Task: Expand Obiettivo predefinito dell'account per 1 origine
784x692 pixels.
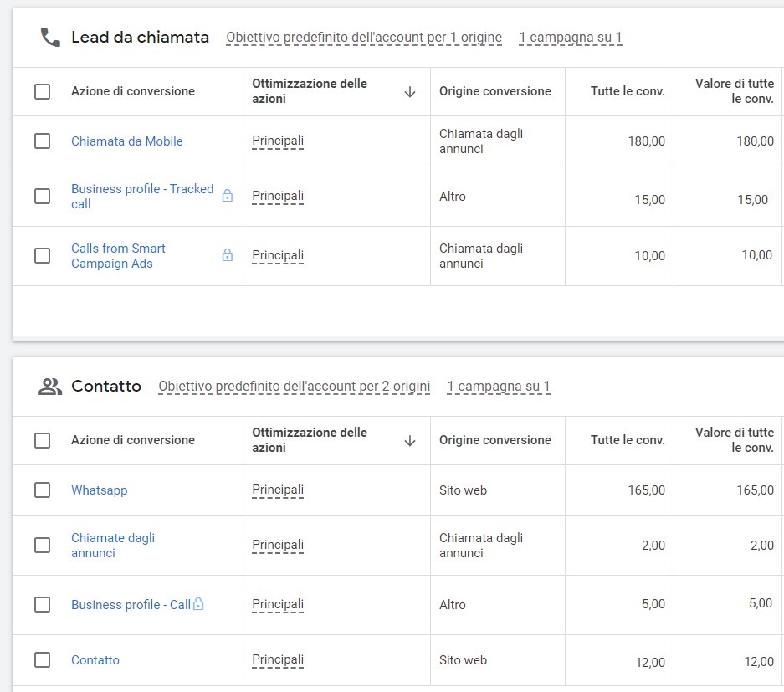Action: coord(363,38)
